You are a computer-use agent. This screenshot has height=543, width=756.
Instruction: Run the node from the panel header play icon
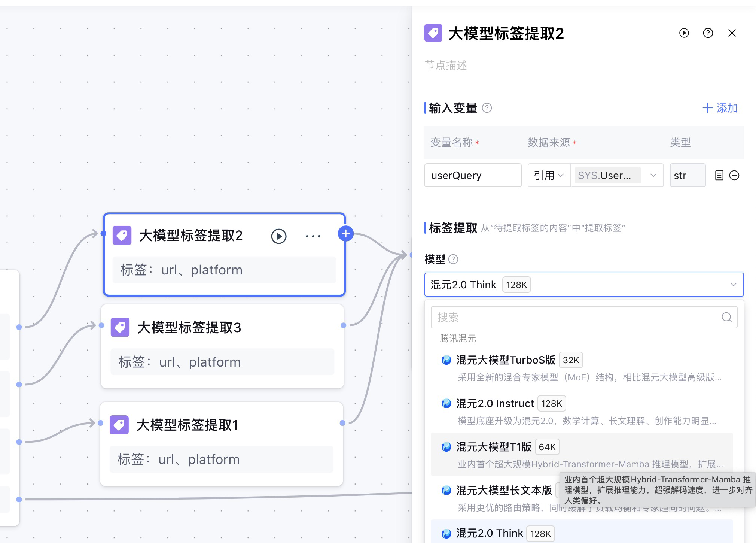pyautogui.click(x=684, y=33)
